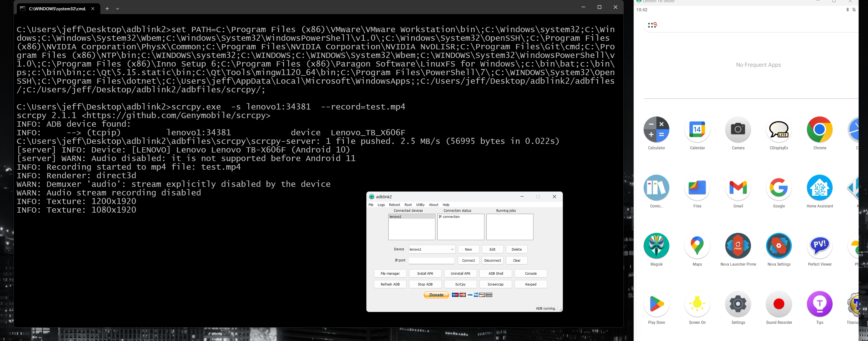Screen dimensions: 868x341
Task: Open the Utility menu
Action: 420,205
